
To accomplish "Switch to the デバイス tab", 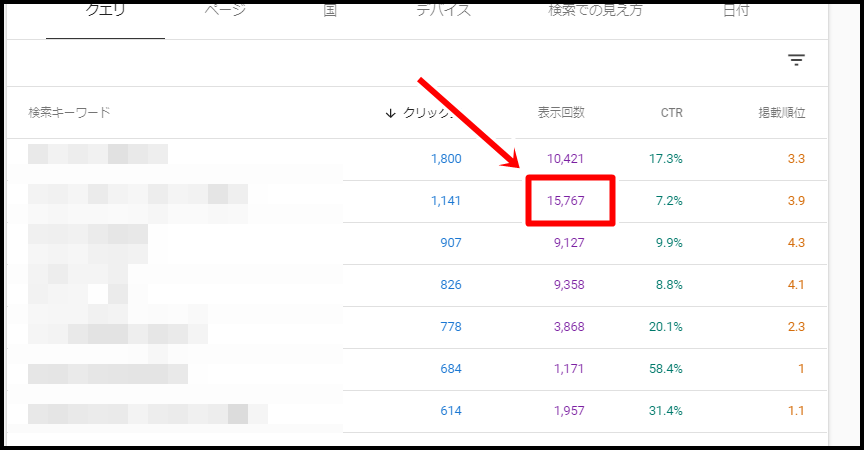I will [x=443, y=12].
